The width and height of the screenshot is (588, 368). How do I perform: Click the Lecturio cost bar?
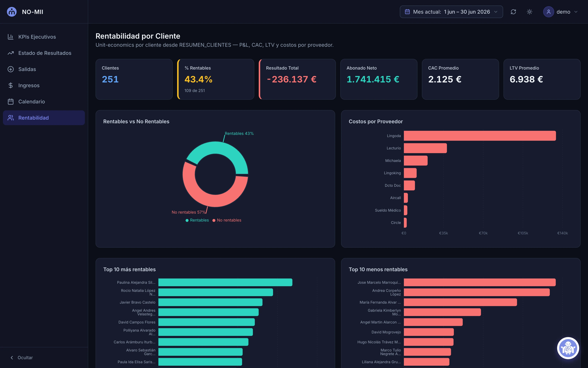[425, 148]
